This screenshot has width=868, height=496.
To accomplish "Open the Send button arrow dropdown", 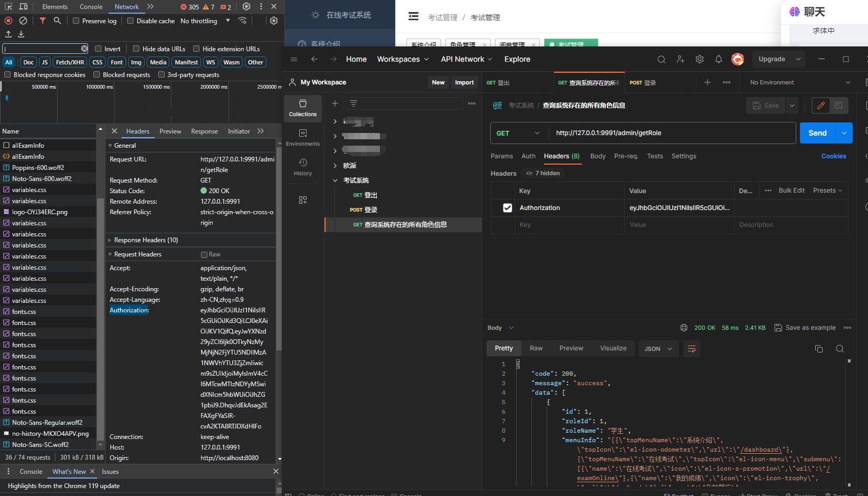I will pyautogui.click(x=844, y=133).
